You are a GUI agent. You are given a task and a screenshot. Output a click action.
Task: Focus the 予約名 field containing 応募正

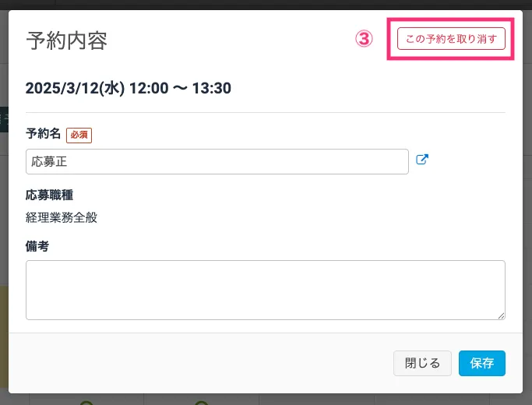coord(217,162)
